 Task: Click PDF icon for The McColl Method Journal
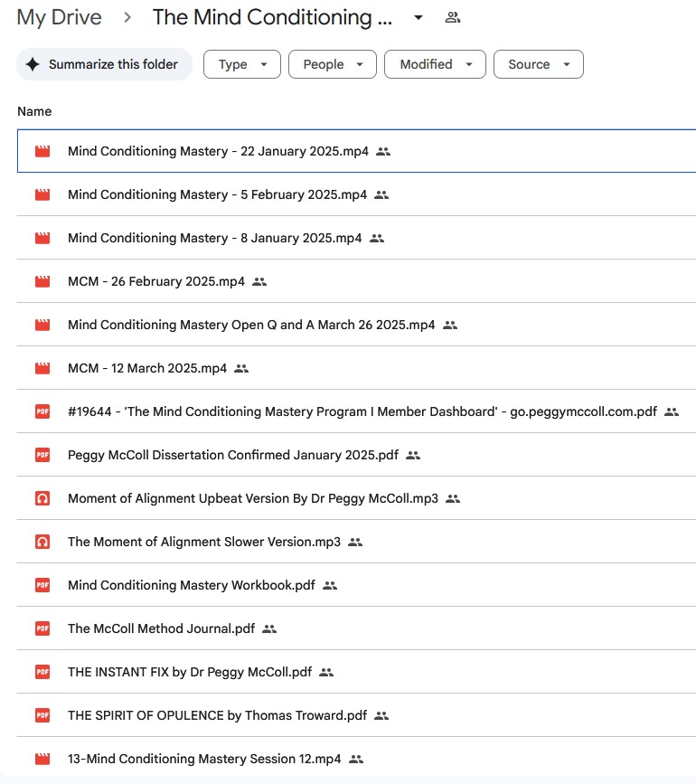click(42, 628)
